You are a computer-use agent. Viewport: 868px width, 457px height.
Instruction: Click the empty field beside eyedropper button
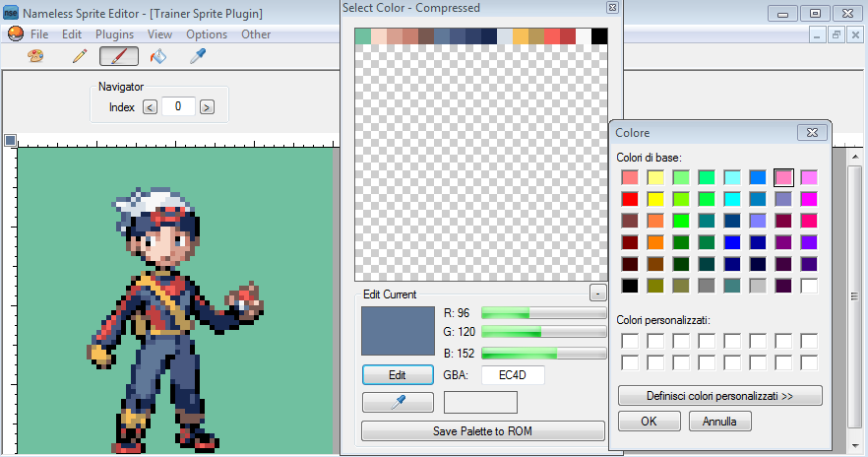tap(480, 402)
